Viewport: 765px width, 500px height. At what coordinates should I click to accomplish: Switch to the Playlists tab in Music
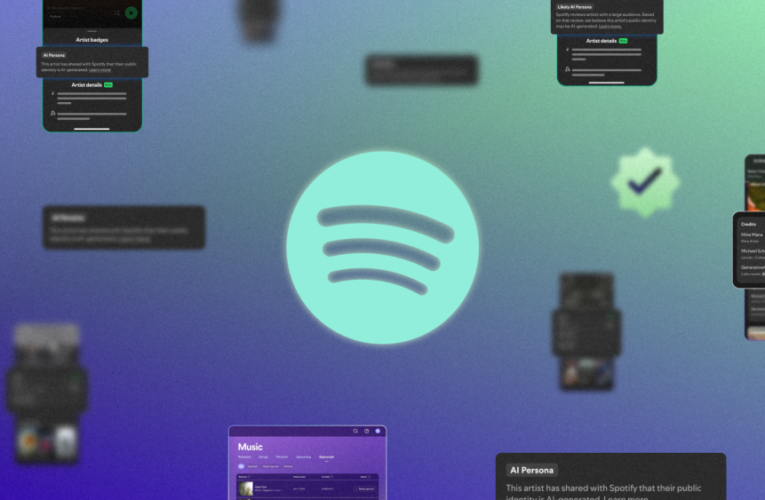(282, 457)
